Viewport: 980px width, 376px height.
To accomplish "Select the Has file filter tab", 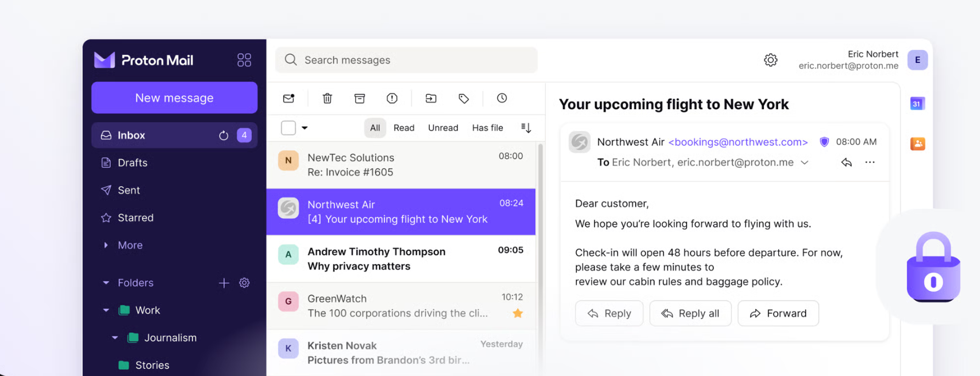I will click(x=488, y=128).
